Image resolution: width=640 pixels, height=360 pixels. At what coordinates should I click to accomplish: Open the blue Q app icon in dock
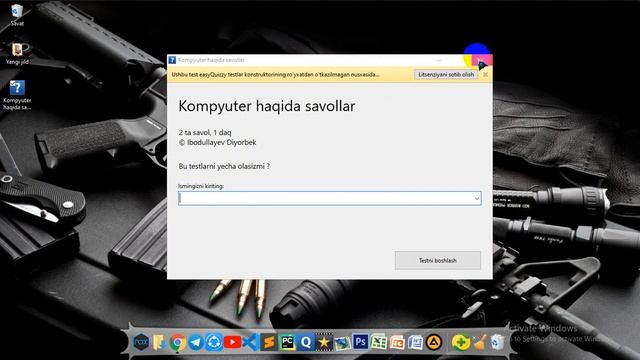(305, 342)
